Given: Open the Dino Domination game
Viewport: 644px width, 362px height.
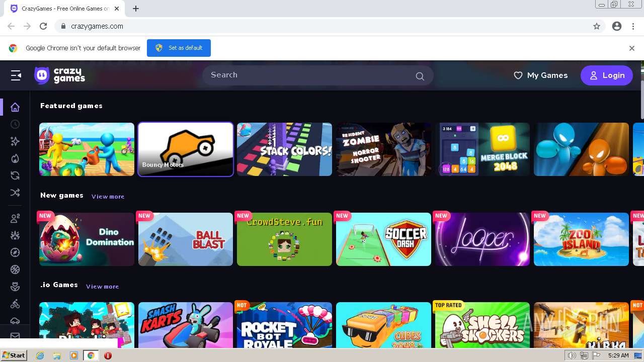Looking at the screenshot, I should tap(87, 239).
